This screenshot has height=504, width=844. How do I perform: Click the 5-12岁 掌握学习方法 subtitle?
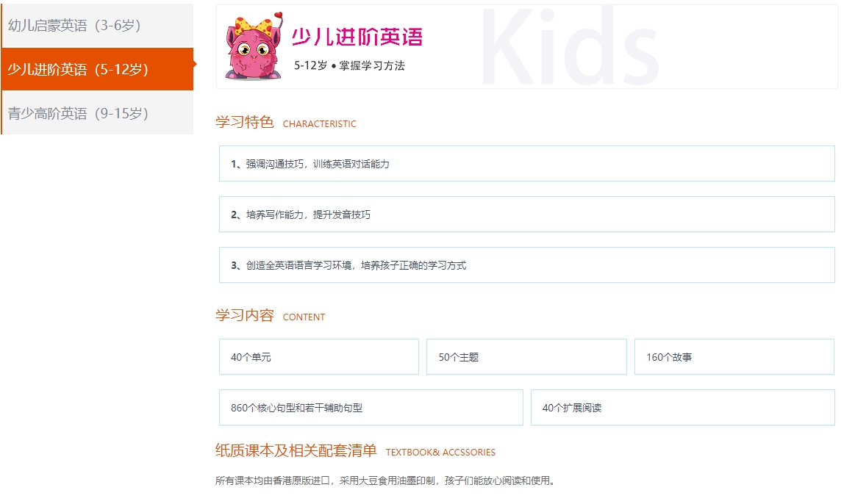[x=349, y=65]
